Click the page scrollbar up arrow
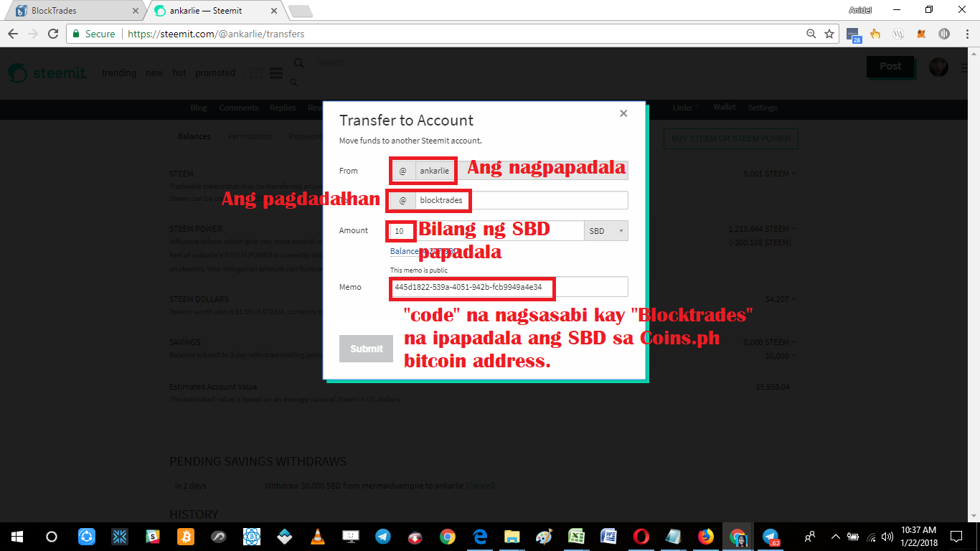 [x=974, y=53]
